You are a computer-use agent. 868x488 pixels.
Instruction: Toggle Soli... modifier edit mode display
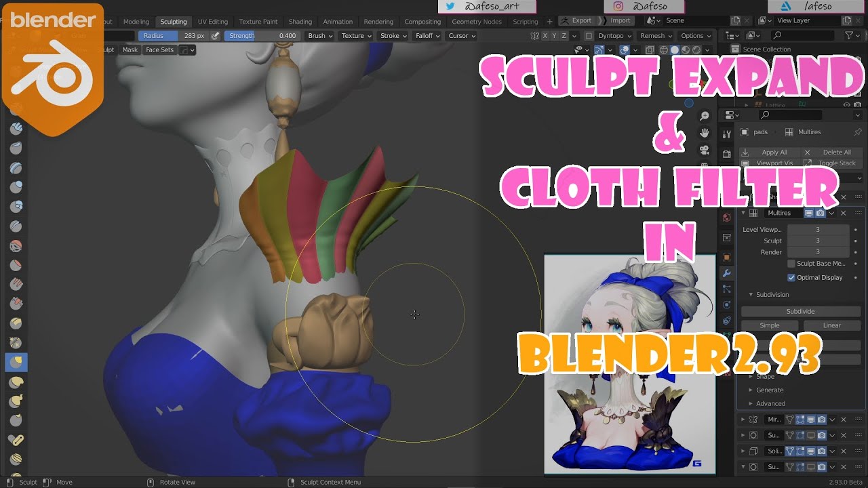pos(800,451)
